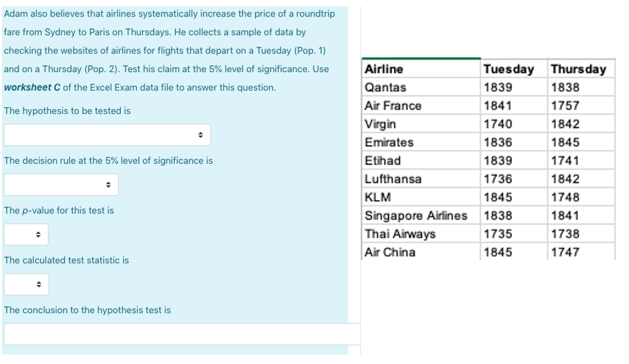Viewport: 629px width, 364px height.
Task: Click the Qantas airline cell
Action: click(x=421, y=87)
